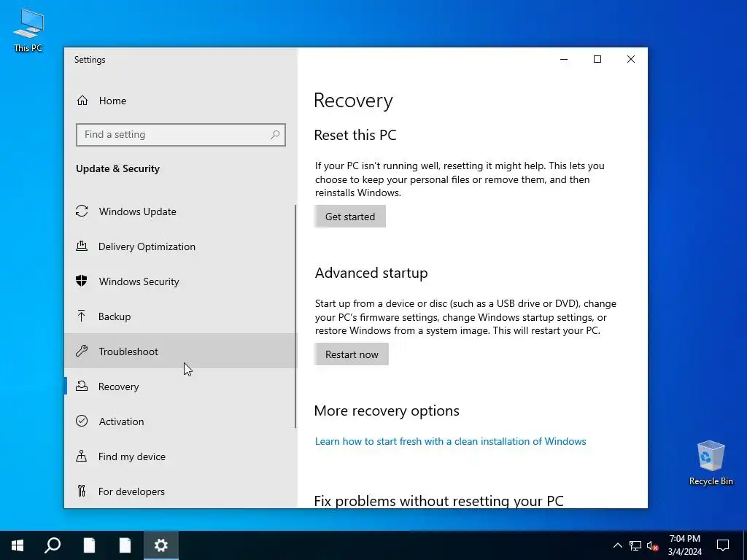Screen dimensions: 747x560
Task: Click the For developers tools icon
Action: point(82,491)
